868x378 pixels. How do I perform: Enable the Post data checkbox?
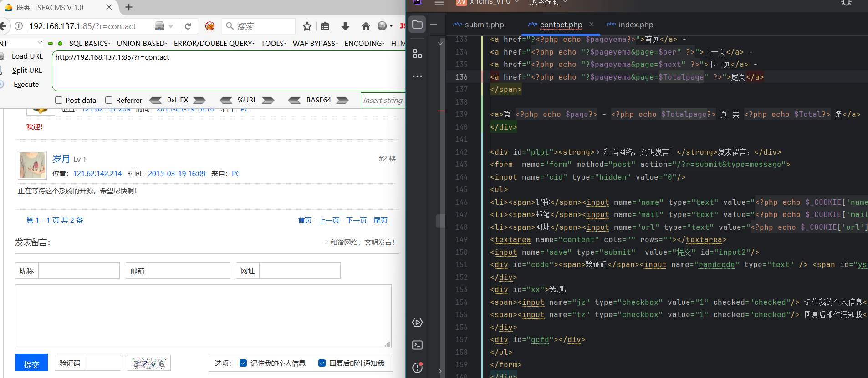click(59, 100)
